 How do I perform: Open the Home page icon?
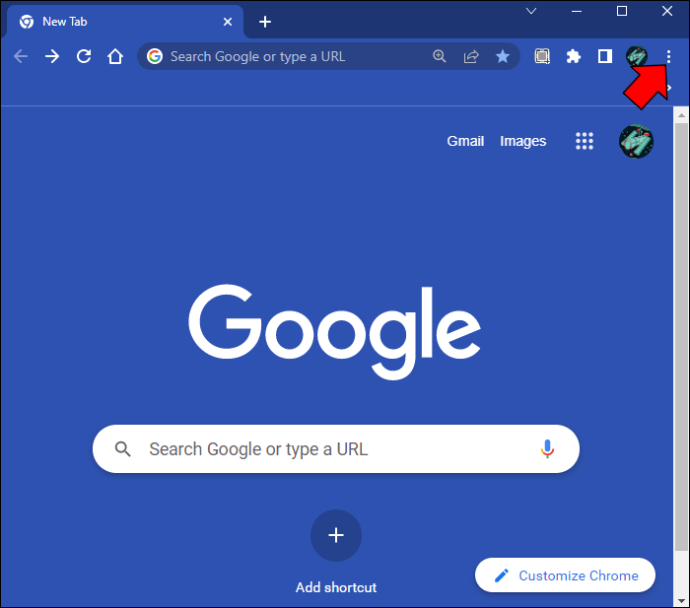click(115, 56)
